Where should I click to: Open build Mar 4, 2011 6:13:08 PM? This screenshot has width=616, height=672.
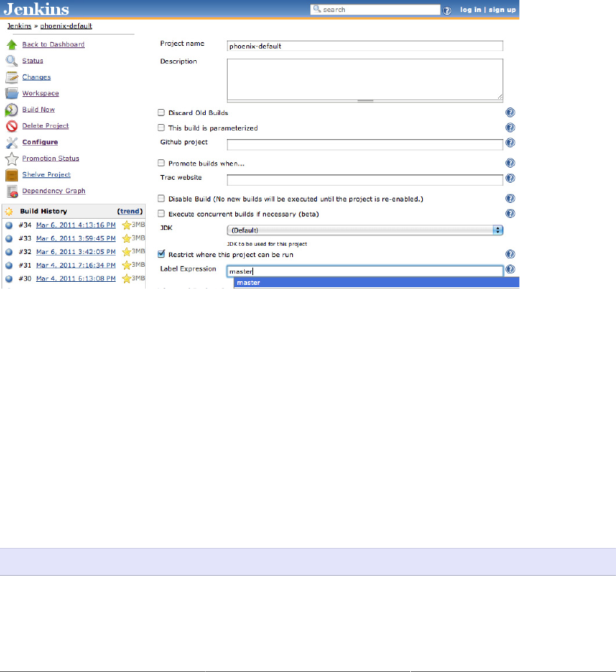76,279
